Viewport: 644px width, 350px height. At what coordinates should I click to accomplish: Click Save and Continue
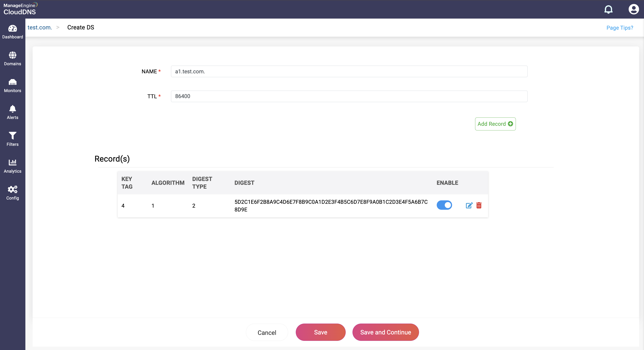click(385, 332)
